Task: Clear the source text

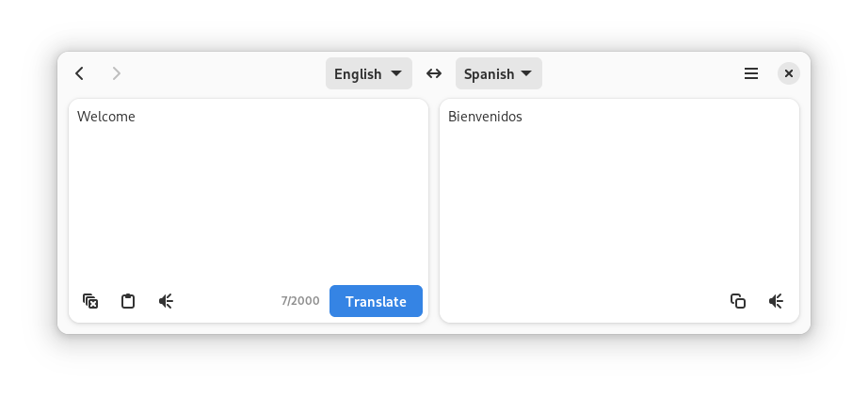Action: (x=90, y=301)
